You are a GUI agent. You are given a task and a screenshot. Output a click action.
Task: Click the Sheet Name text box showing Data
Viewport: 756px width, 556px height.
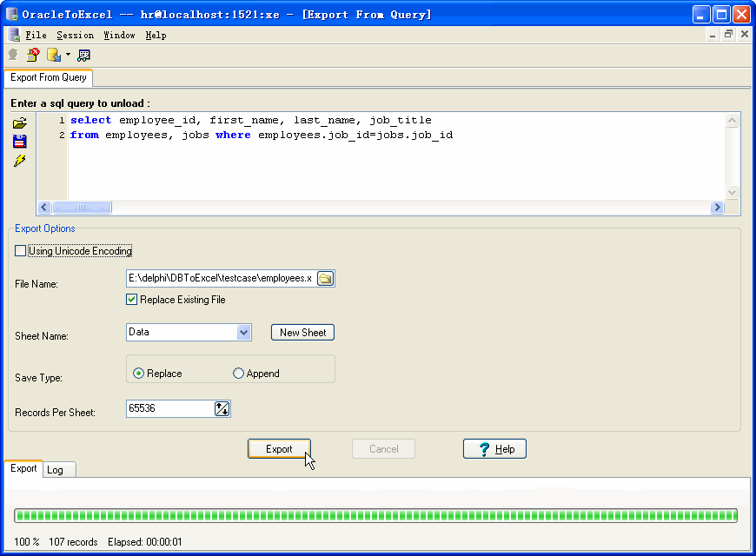pos(182,332)
